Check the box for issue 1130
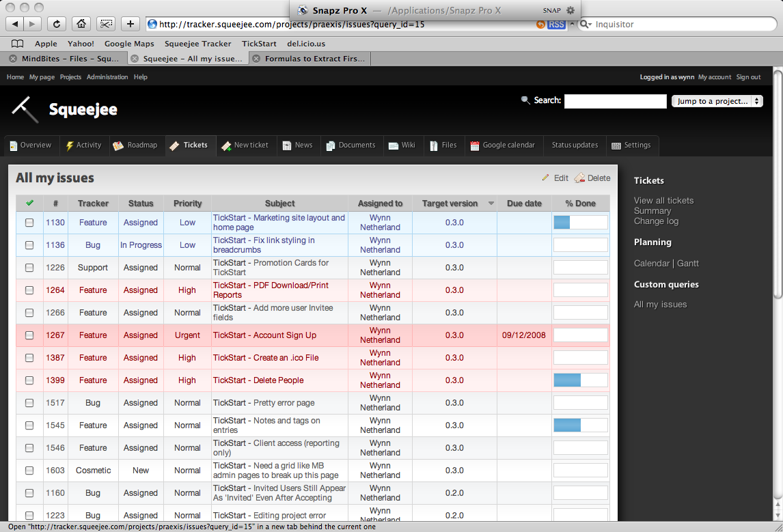The height and width of the screenshot is (532, 783). tap(29, 223)
